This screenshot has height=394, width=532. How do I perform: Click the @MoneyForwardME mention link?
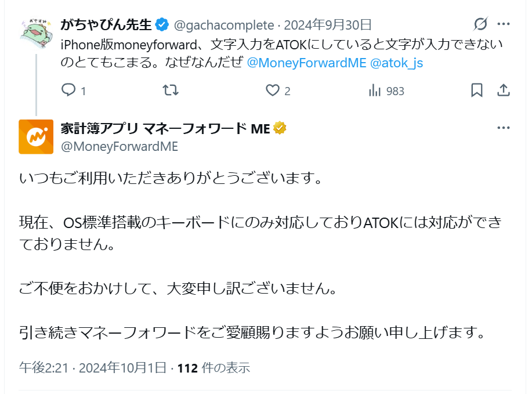[306, 63]
